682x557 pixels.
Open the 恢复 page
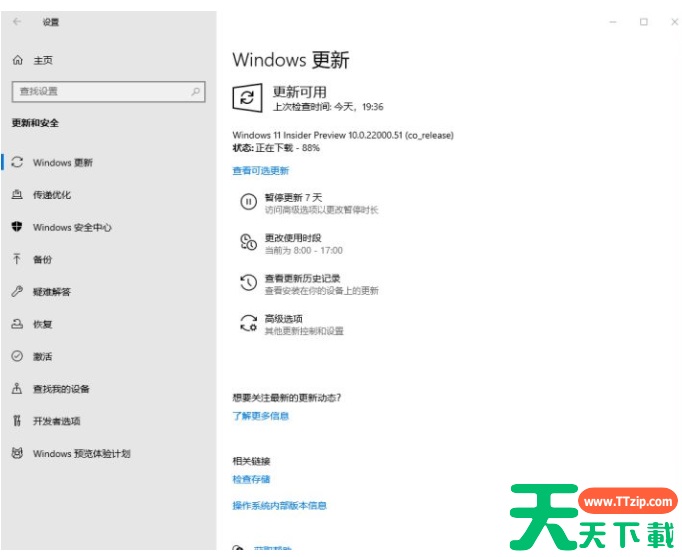click(43, 324)
